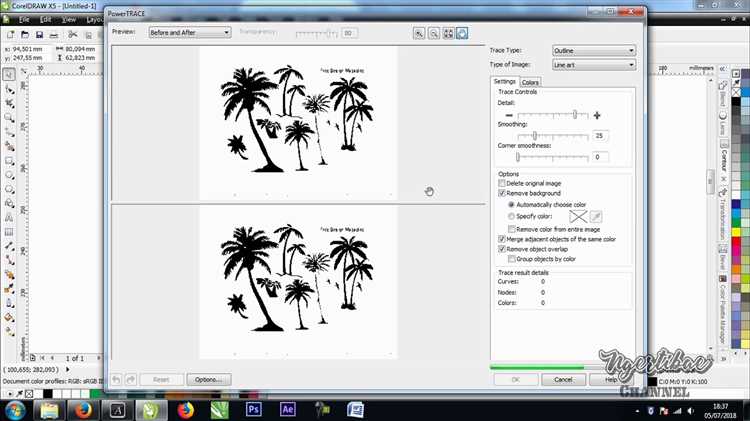Enable the Delete original image checkbox
The height and width of the screenshot is (421, 750).
coord(502,183)
